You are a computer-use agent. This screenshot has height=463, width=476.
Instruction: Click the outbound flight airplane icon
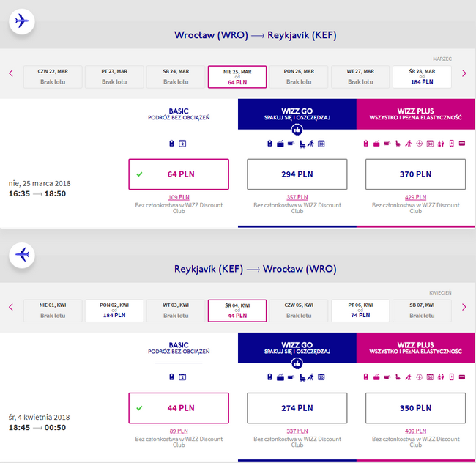tap(22, 21)
